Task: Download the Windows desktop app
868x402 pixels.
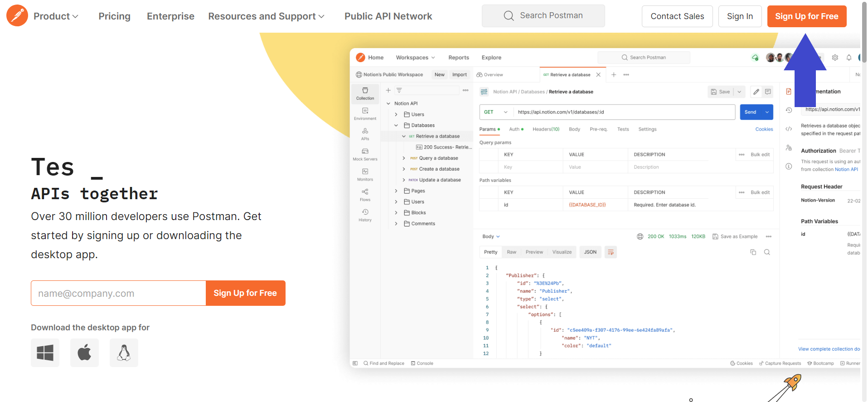Action: 45,353
